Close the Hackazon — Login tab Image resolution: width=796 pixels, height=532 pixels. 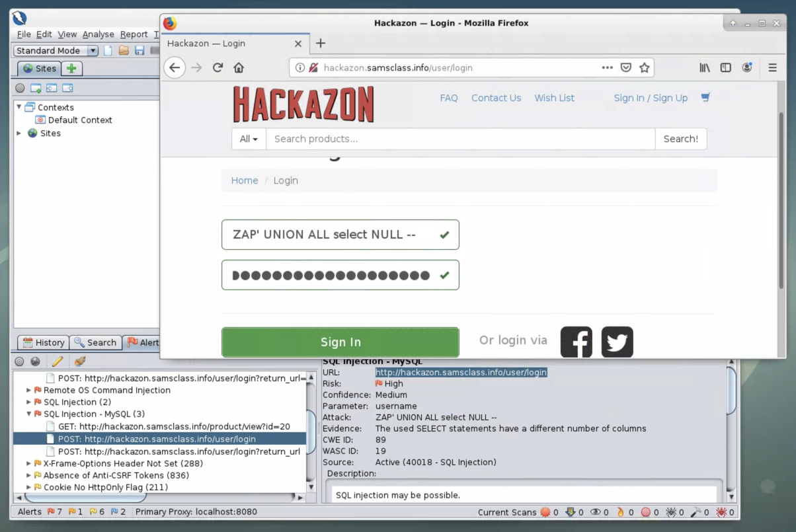[298, 44]
